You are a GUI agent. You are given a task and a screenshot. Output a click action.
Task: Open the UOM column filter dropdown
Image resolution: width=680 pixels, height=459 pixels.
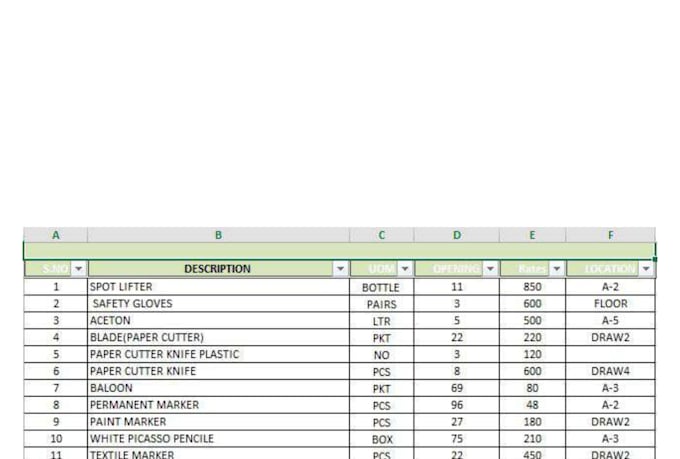click(x=405, y=269)
